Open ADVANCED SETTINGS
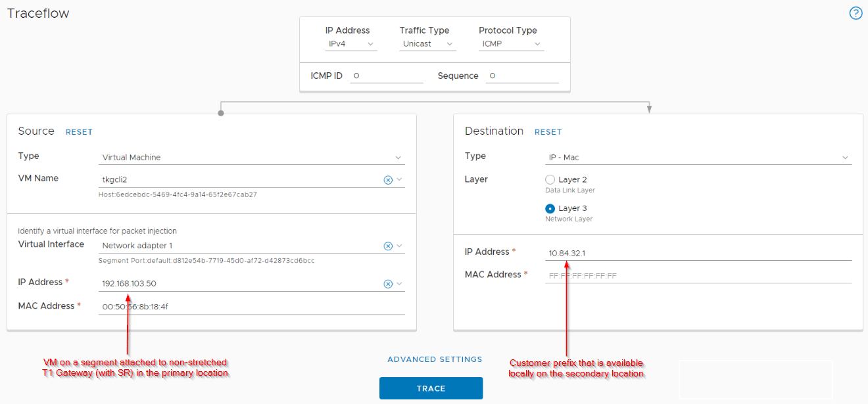The image size is (868, 404). [x=435, y=359]
